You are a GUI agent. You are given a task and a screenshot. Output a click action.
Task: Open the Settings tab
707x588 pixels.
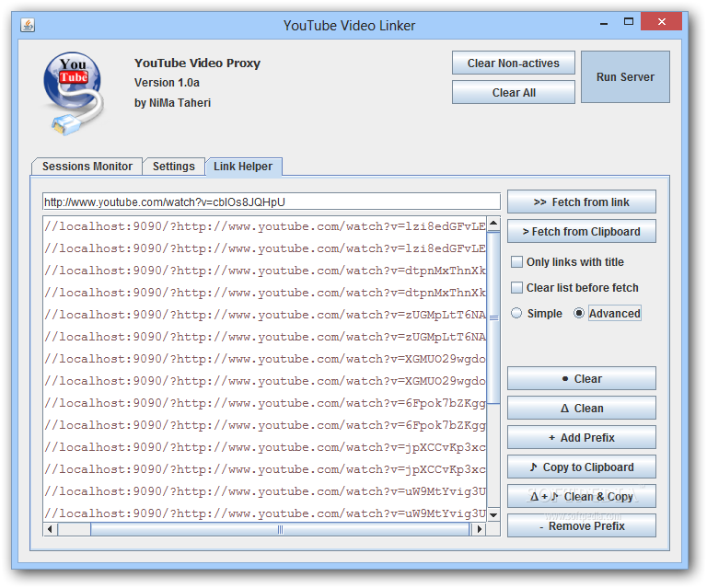pos(174,167)
